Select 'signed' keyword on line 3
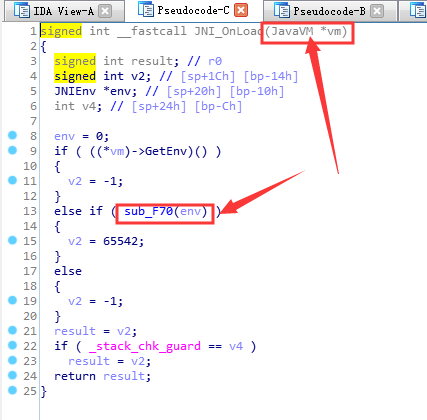Viewport: 427px width, 420px height. pos(75,61)
